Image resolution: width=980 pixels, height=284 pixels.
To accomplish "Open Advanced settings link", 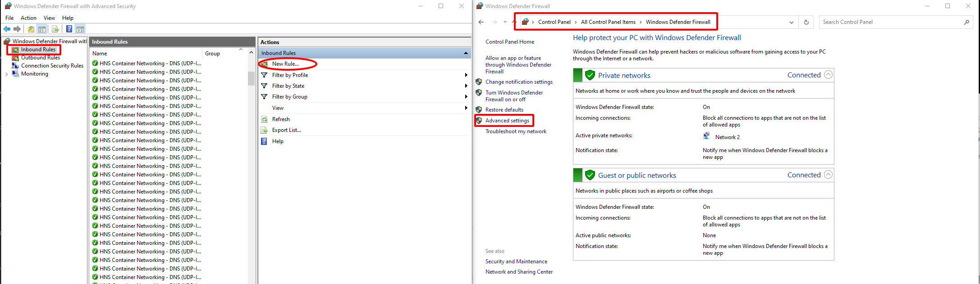I will point(507,121).
